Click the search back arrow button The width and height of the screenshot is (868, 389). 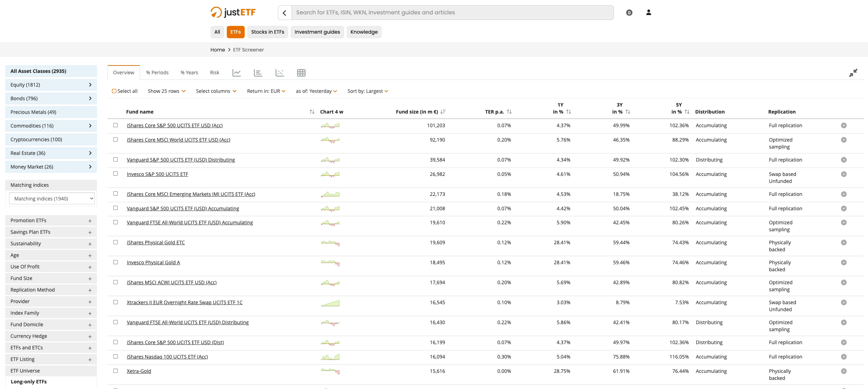285,13
